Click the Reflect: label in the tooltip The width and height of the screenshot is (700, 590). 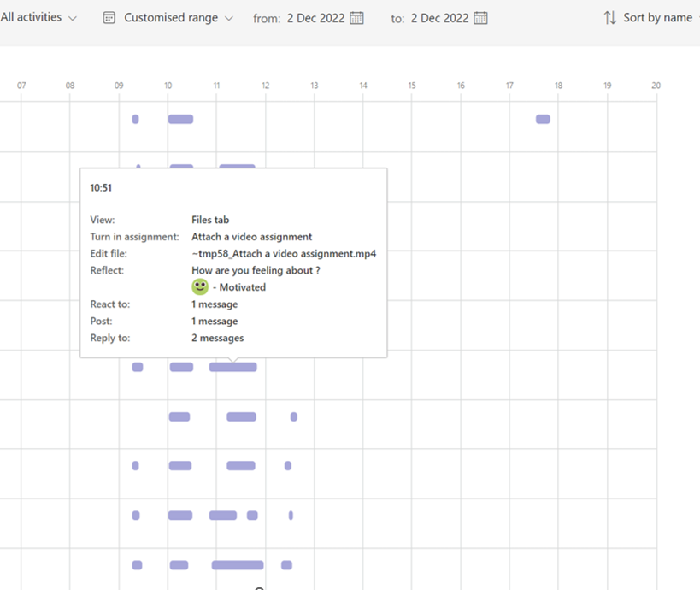pyautogui.click(x=107, y=271)
